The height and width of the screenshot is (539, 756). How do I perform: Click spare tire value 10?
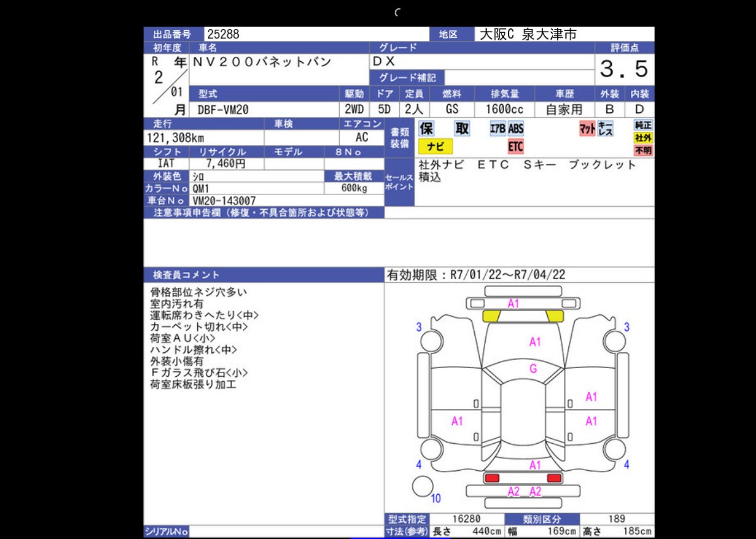point(435,498)
